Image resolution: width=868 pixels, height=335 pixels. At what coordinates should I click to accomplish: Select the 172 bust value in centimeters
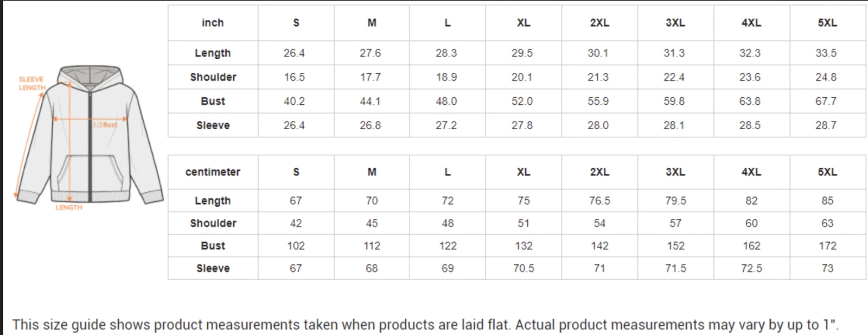click(827, 246)
